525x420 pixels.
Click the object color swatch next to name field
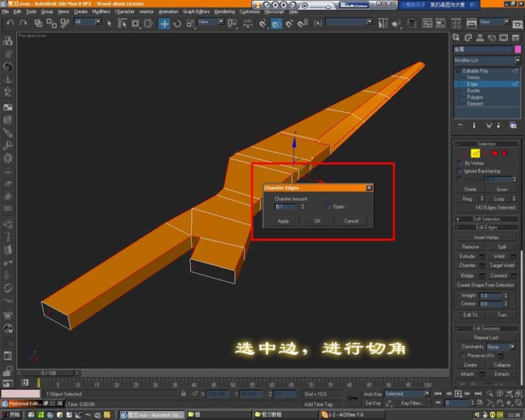coord(518,50)
